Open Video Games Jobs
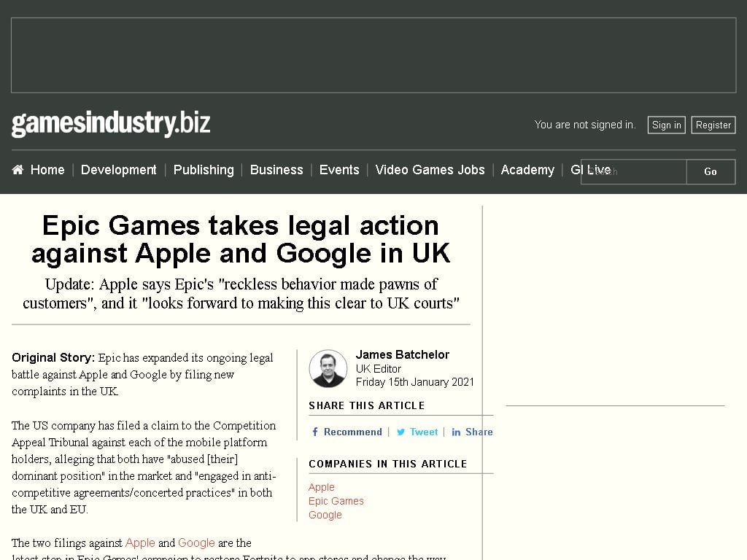The height and width of the screenshot is (560, 747). [430, 169]
